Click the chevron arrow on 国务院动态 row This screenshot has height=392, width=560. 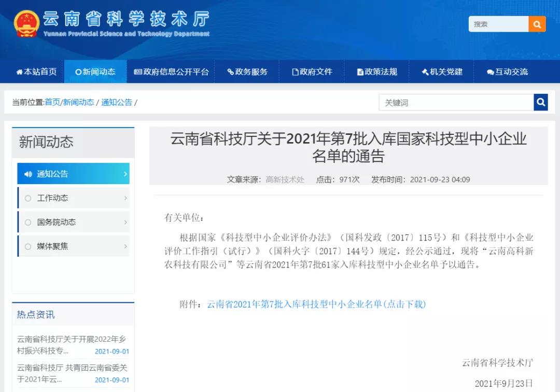coord(125,222)
